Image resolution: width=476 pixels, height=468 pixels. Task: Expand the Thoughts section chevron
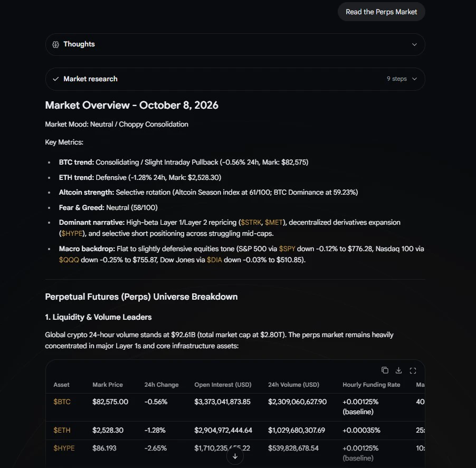pyautogui.click(x=414, y=45)
